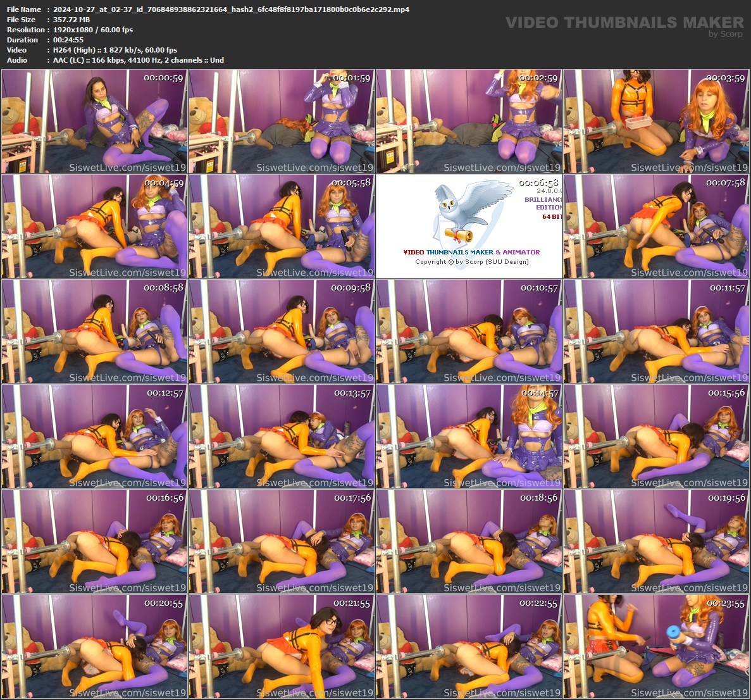Click the 'by Scorp' credit text

tap(726, 34)
